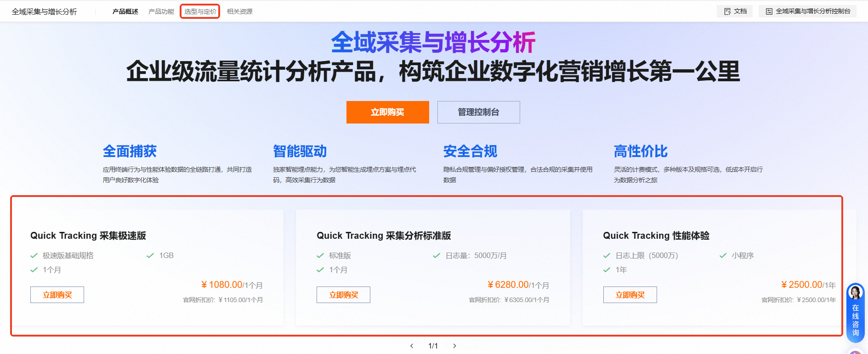Click the Quick Tracking 采集分析标准版 card title

click(x=384, y=236)
